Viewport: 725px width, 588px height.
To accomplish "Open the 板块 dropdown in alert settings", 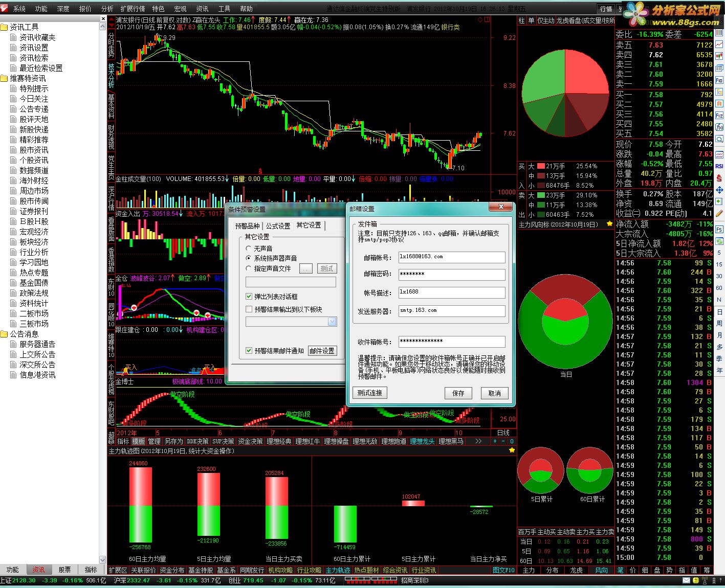I will tap(332, 322).
